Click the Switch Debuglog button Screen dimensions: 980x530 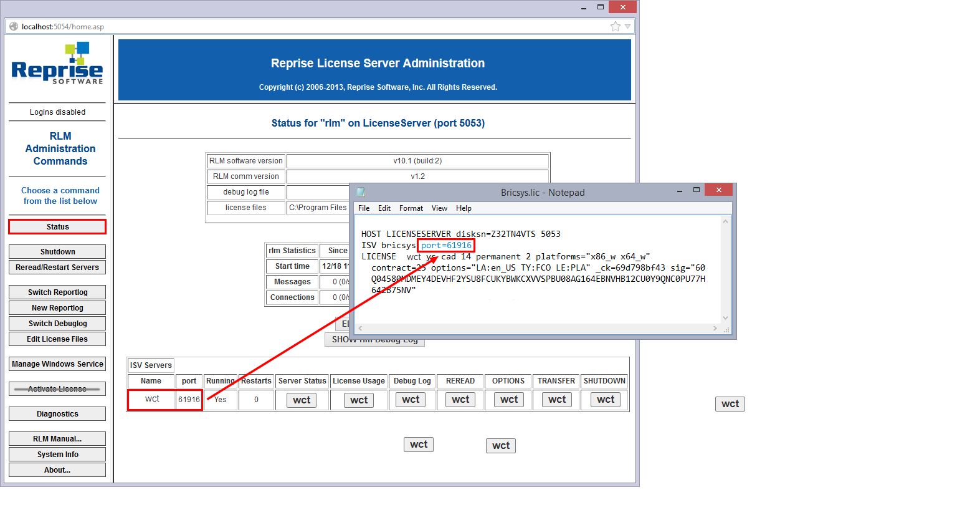tap(57, 324)
